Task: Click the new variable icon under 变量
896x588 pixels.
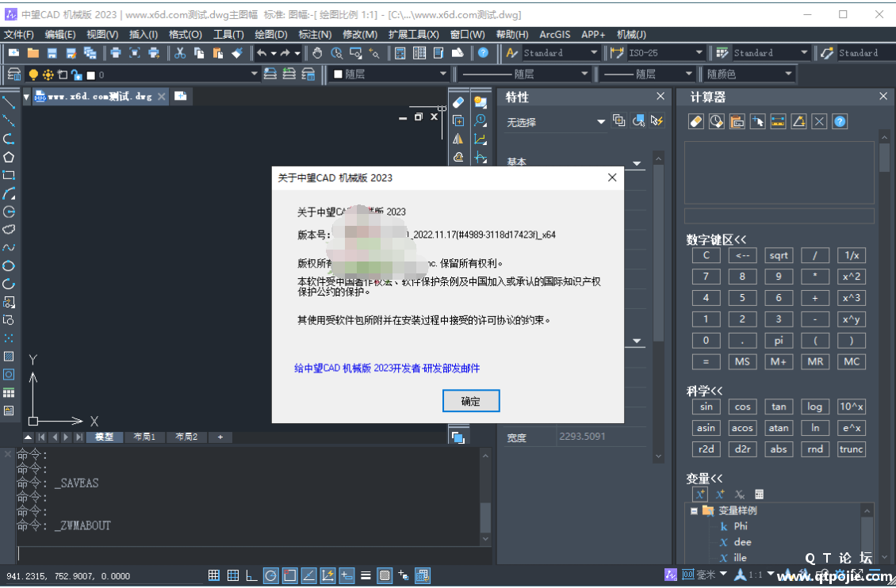Action: (x=700, y=494)
